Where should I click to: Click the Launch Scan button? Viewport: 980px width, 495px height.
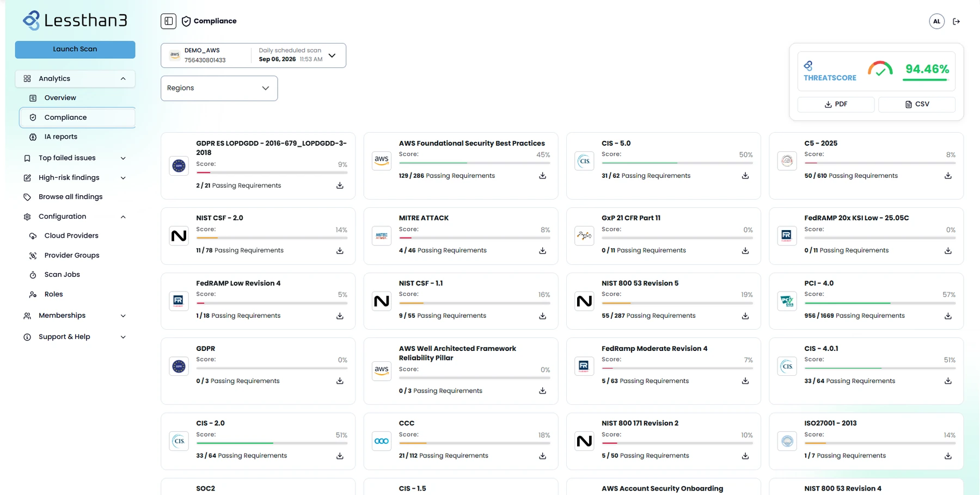(75, 49)
